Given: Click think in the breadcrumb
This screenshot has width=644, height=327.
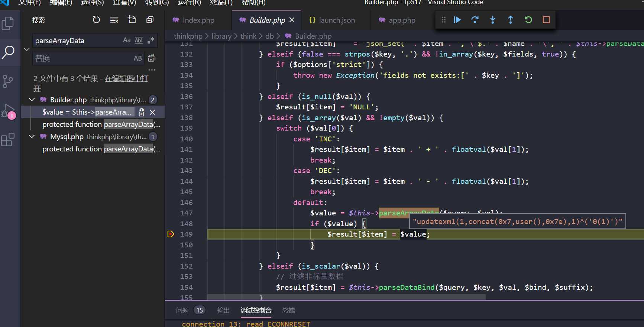Looking at the screenshot, I should 248,36.
